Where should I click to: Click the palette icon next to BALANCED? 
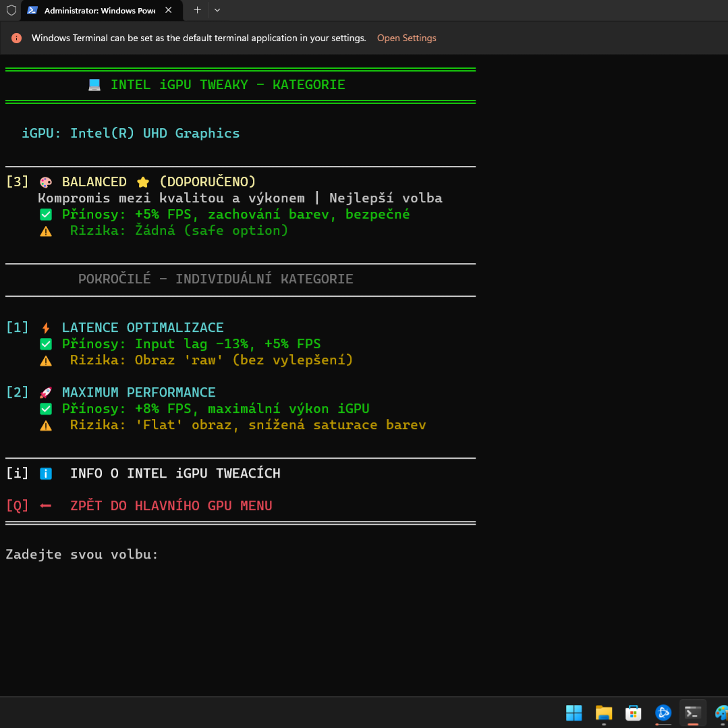(46, 182)
